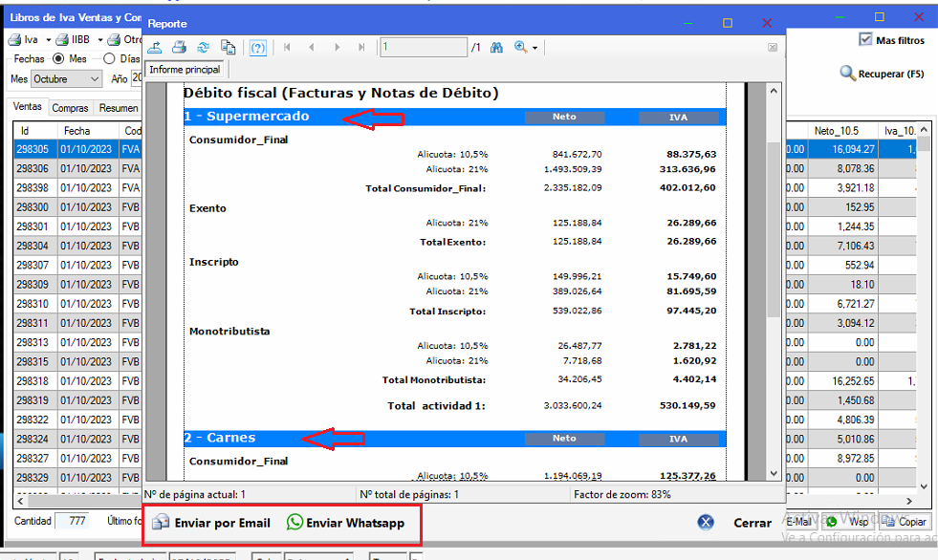
Task: Refresh the report with the refresh icon
Action: 203,48
